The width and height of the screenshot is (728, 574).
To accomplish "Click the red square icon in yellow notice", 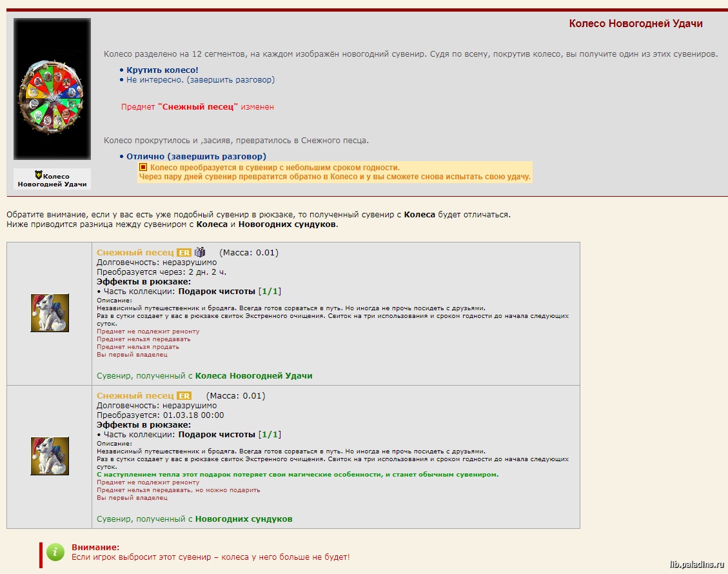I will [143, 168].
